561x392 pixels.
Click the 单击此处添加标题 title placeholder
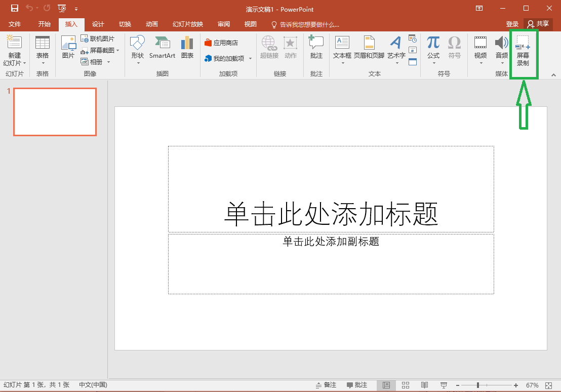331,189
